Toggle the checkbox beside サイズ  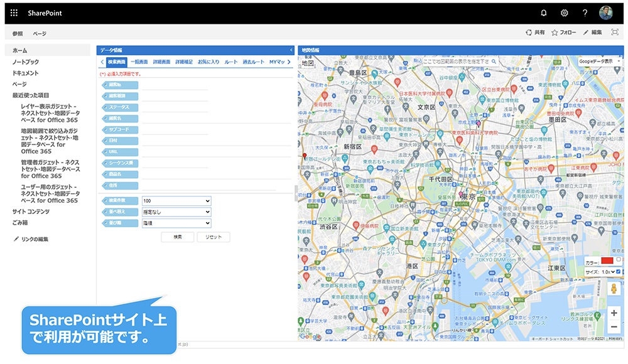click(618, 272)
